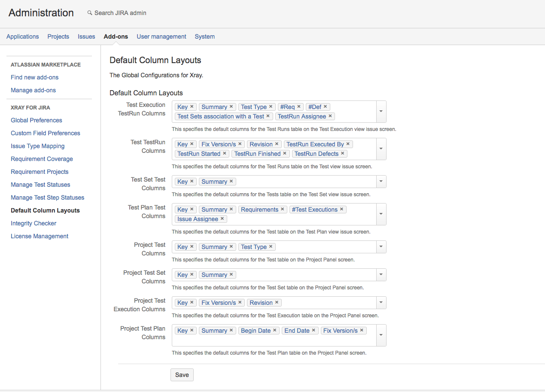This screenshot has width=545, height=392.
Task: Remove Issue Assignee tag
Action: click(x=222, y=219)
